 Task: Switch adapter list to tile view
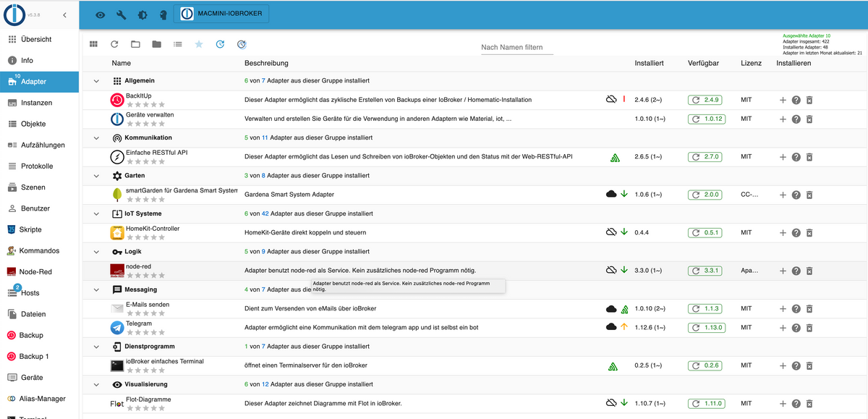pyautogui.click(x=93, y=44)
